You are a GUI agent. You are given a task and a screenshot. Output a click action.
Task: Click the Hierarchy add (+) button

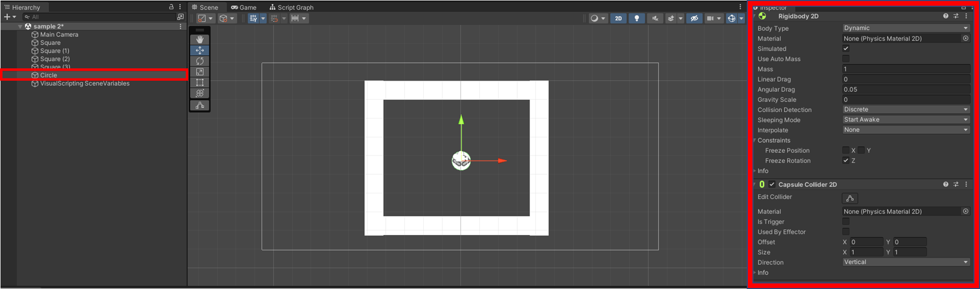point(7,17)
